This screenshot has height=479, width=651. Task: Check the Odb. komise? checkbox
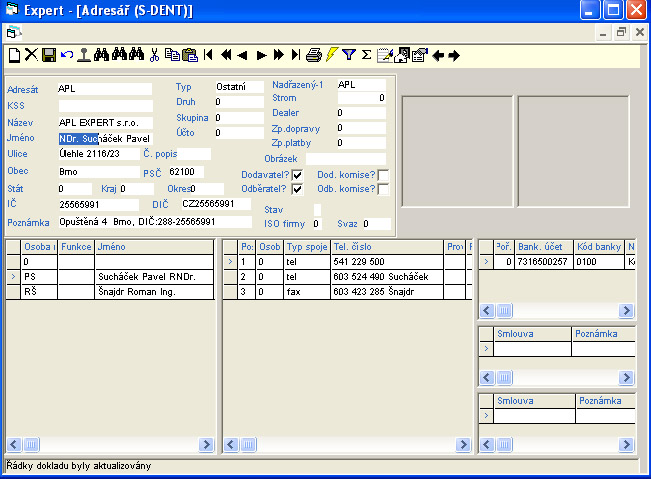coord(383,190)
